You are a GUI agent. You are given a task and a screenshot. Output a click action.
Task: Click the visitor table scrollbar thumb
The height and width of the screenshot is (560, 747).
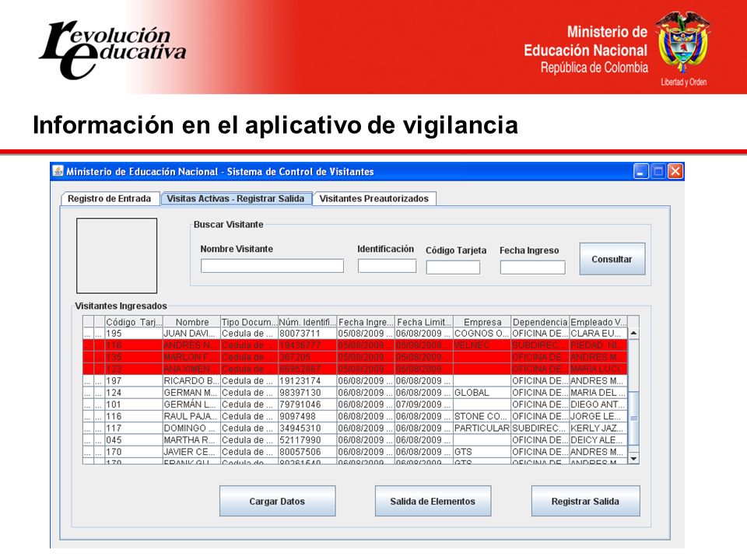coord(633,418)
